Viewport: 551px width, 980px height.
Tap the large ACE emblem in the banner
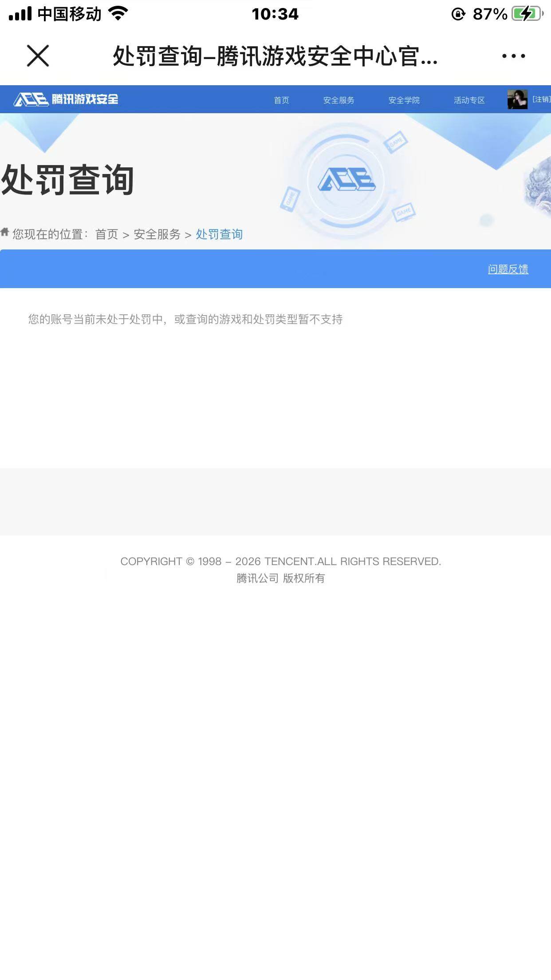click(347, 180)
